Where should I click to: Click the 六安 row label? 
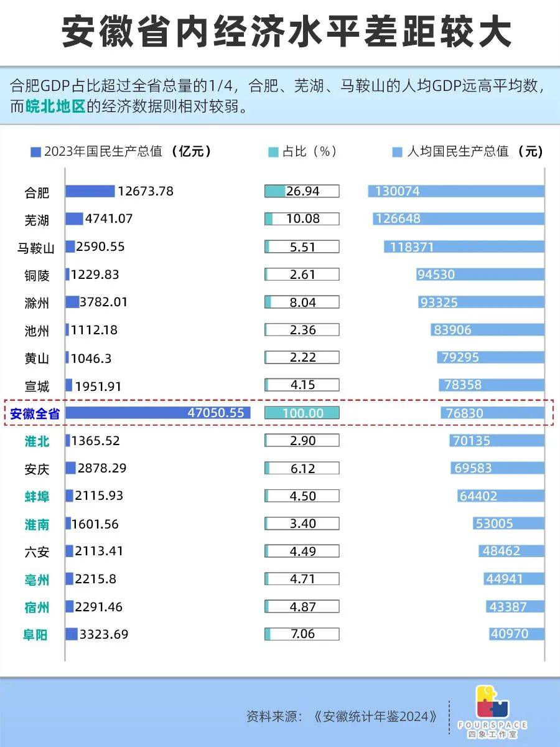(x=37, y=552)
